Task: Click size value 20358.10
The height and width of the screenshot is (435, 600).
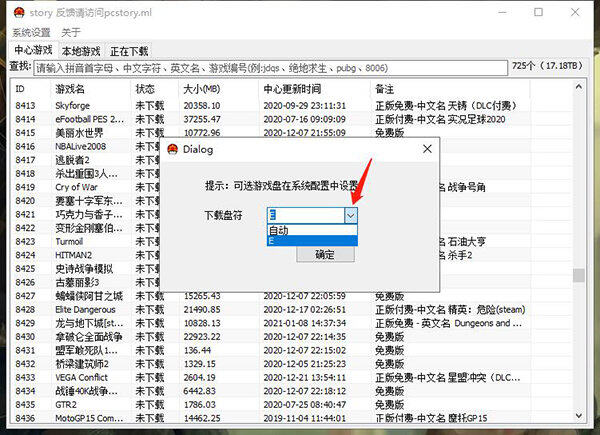Action: [x=202, y=106]
